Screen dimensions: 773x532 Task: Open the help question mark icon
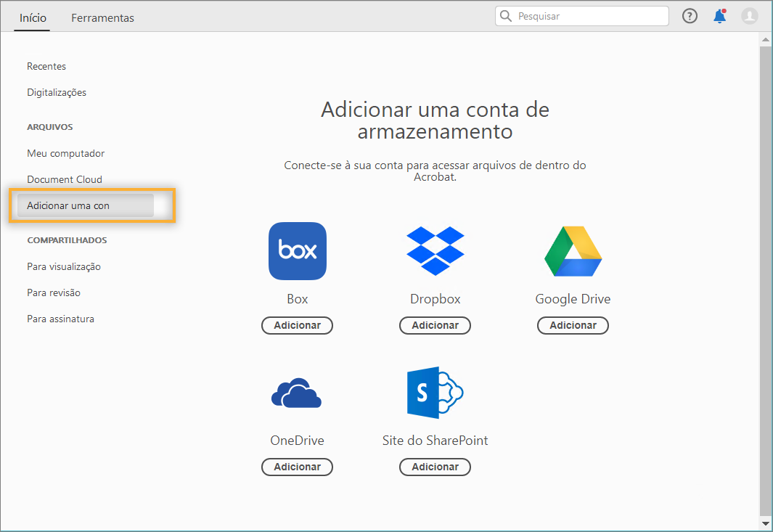(690, 16)
